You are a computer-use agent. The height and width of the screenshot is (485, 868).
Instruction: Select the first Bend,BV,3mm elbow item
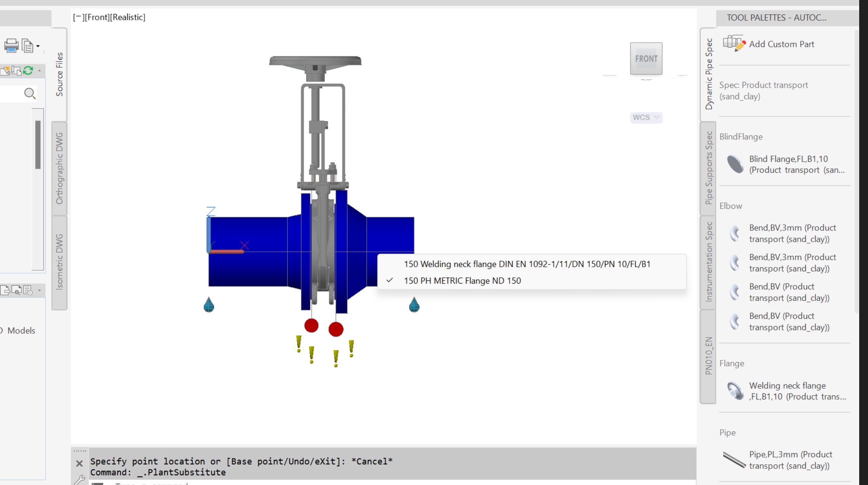(791, 233)
